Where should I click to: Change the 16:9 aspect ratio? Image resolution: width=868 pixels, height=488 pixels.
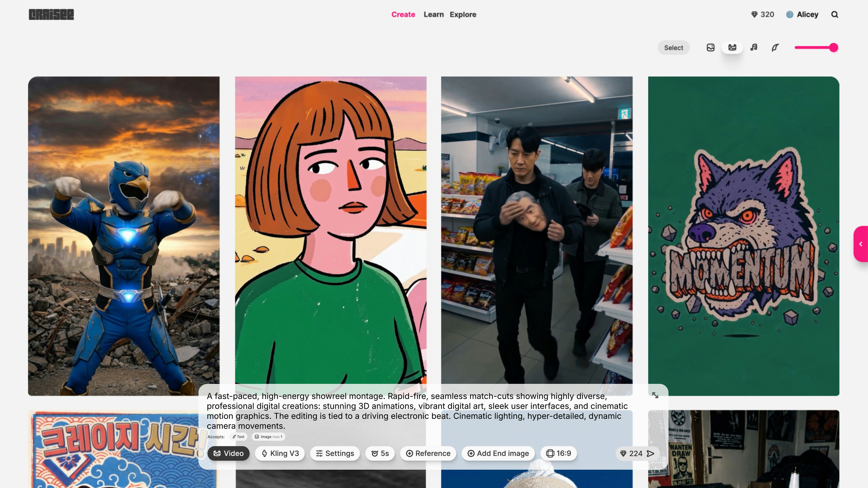click(558, 453)
